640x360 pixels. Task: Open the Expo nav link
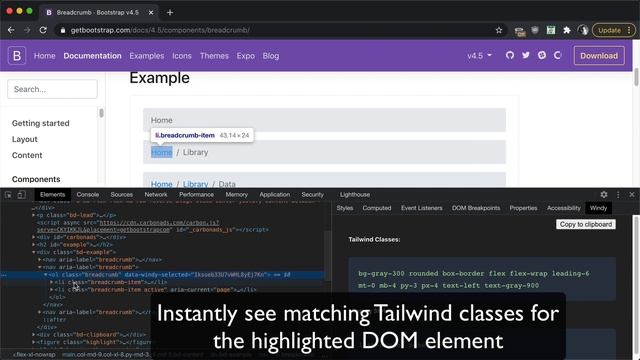tap(246, 56)
